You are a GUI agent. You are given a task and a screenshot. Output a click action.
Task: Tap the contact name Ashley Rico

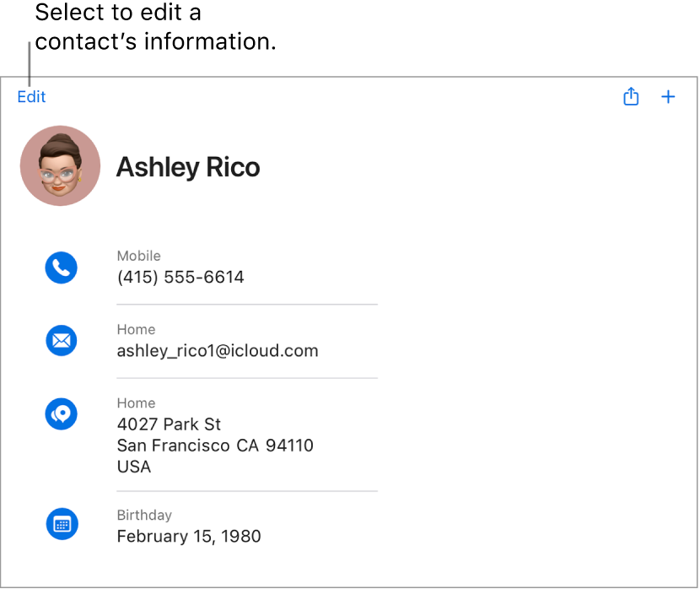[x=188, y=167]
